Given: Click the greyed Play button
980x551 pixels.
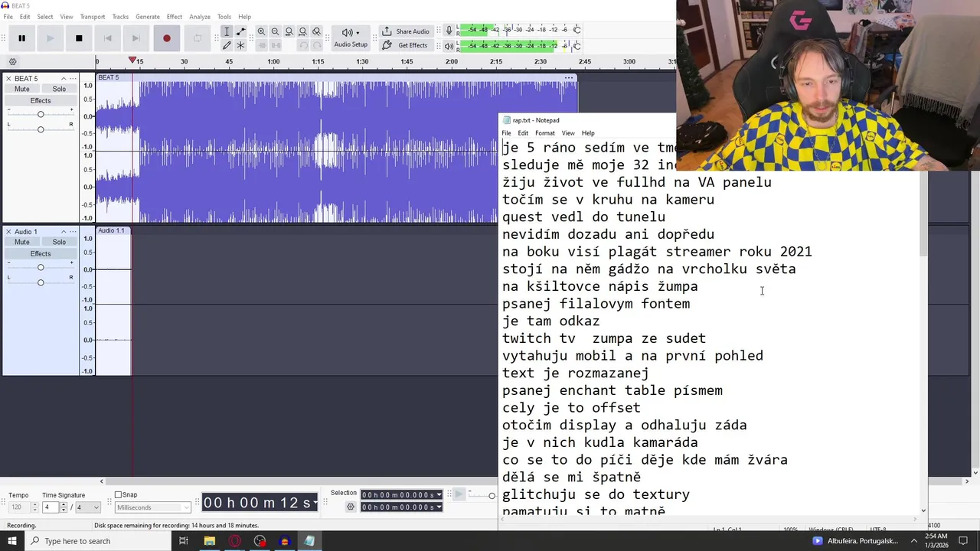Looking at the screenshot, I should click(51, 38).
